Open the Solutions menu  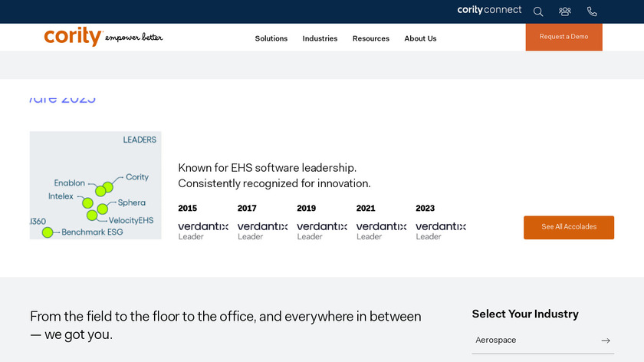[x=271, y=38]
